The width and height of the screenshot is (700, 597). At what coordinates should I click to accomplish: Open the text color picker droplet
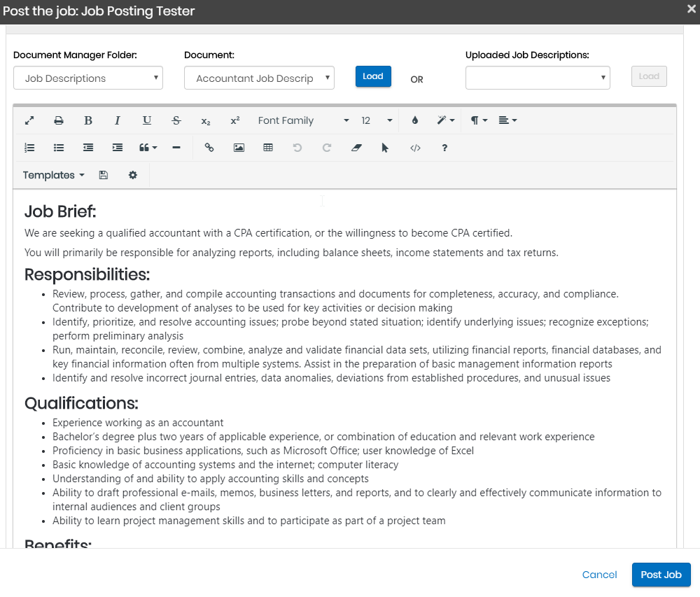pos(415,120)
